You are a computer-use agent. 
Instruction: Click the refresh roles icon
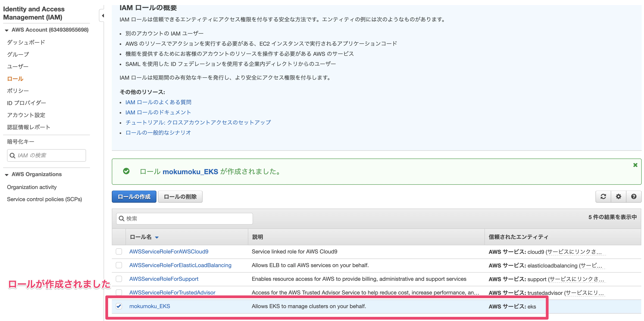click(603, 196)
